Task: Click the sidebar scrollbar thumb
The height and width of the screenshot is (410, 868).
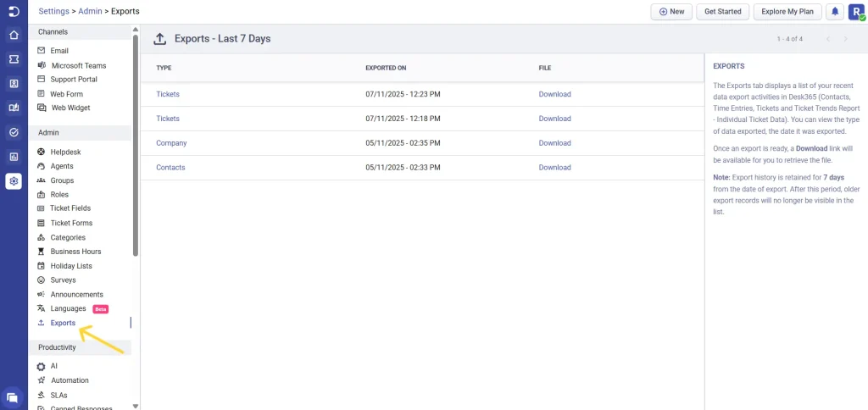Action: [x=136, y=145]
